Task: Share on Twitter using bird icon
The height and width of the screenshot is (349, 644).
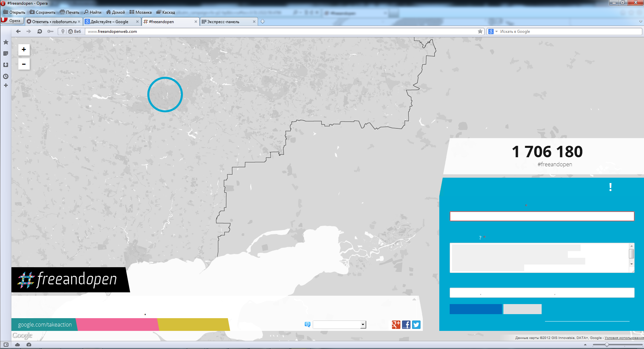Action: (416, 325)
